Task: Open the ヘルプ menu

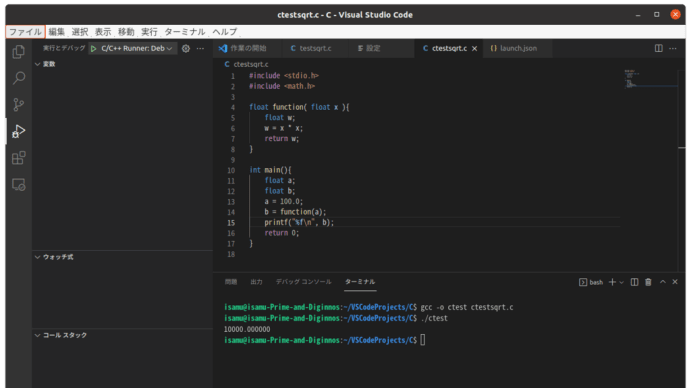Action: pos(225,32)
